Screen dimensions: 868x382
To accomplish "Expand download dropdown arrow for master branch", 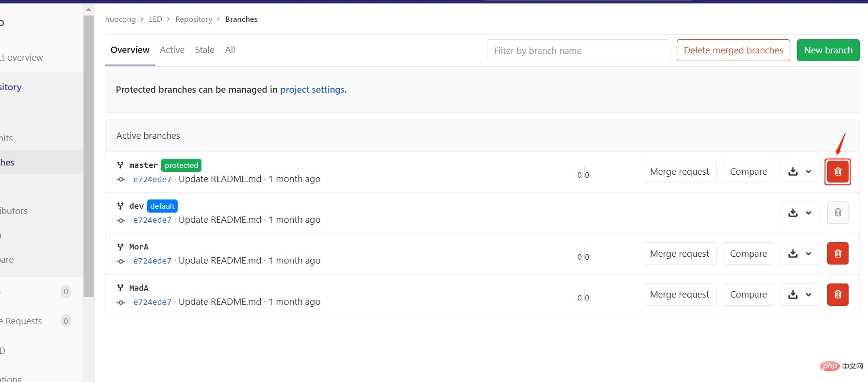I will [x=809, y=172].
